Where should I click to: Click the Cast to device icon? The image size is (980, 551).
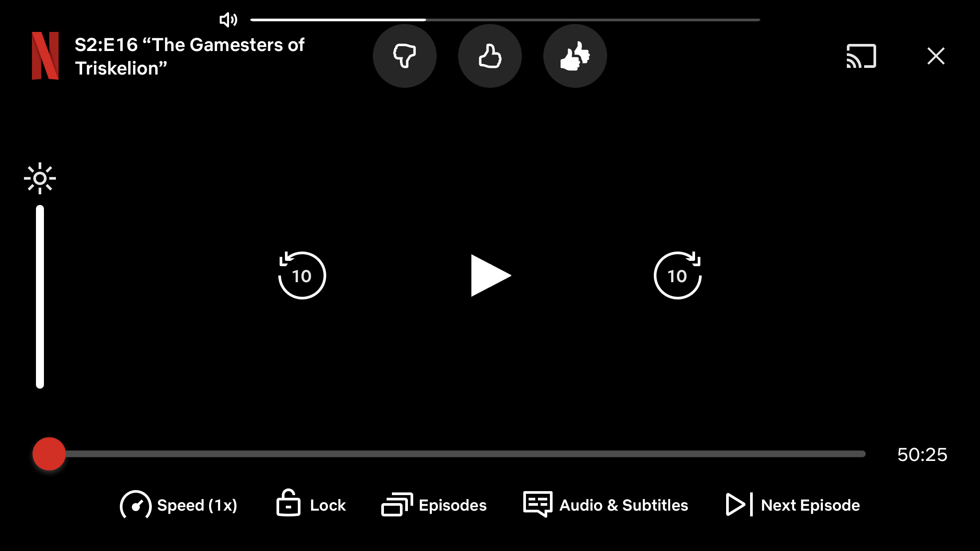(x=861, y=56)
